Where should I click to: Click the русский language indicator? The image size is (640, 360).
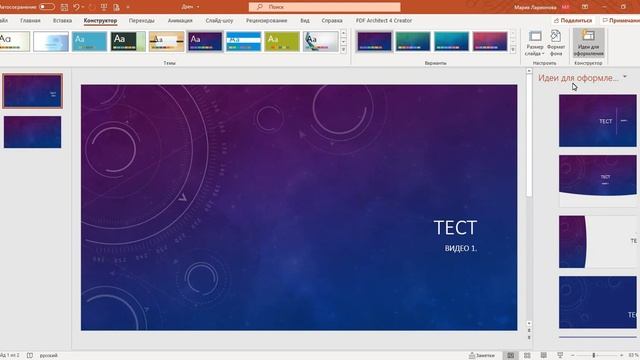pyautogui.click(x=49, y=356)
